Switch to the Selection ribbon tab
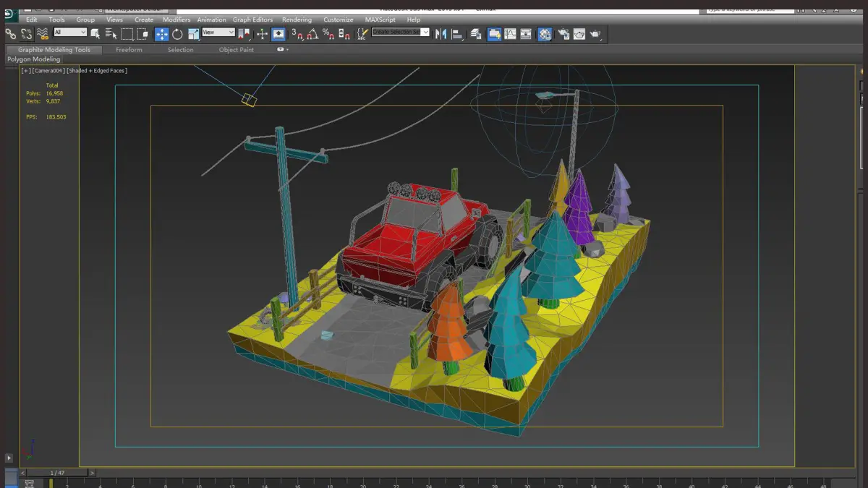 click(x=180, y=50)
